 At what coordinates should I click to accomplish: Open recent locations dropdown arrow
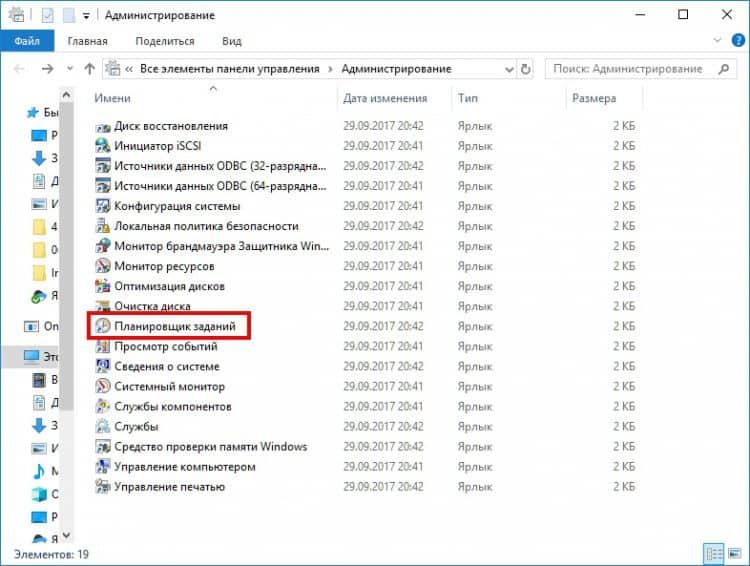pos(70,69)
